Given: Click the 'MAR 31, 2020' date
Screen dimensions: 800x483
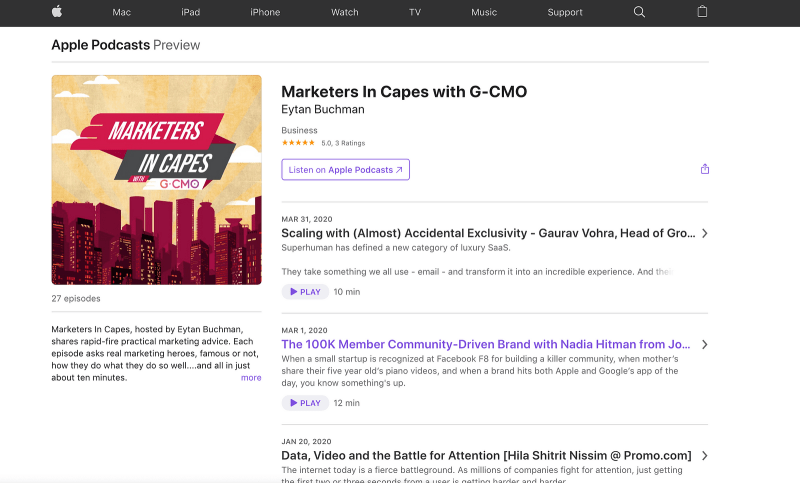Looking at the screenshot, I should tap(307, 219).
